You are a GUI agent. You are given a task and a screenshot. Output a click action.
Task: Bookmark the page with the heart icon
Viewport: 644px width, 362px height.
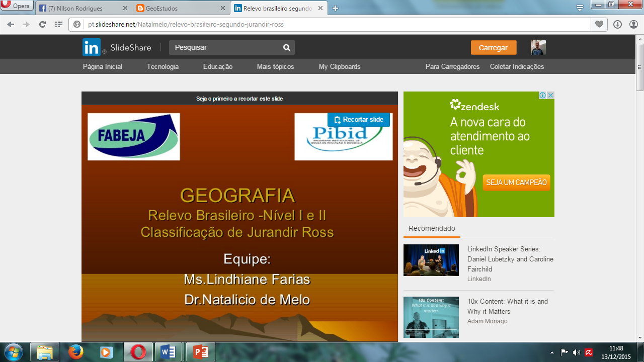point(599,24)
